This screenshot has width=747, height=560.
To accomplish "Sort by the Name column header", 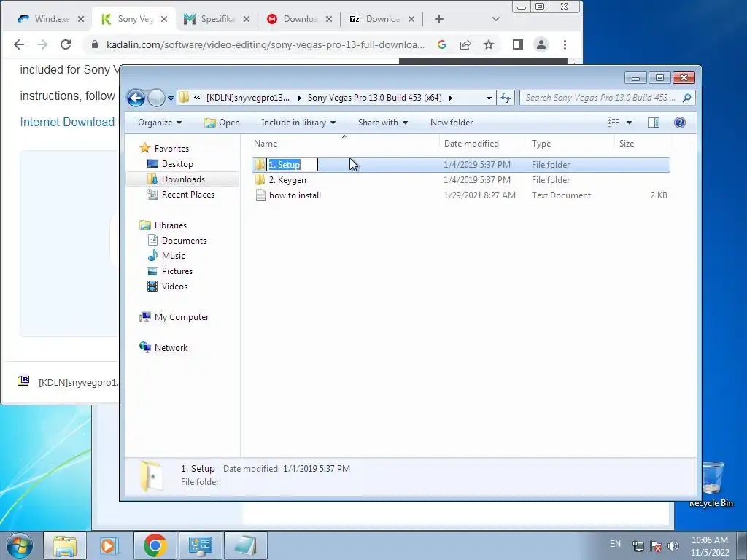I will pyautogui.click(x=344, y=144).
